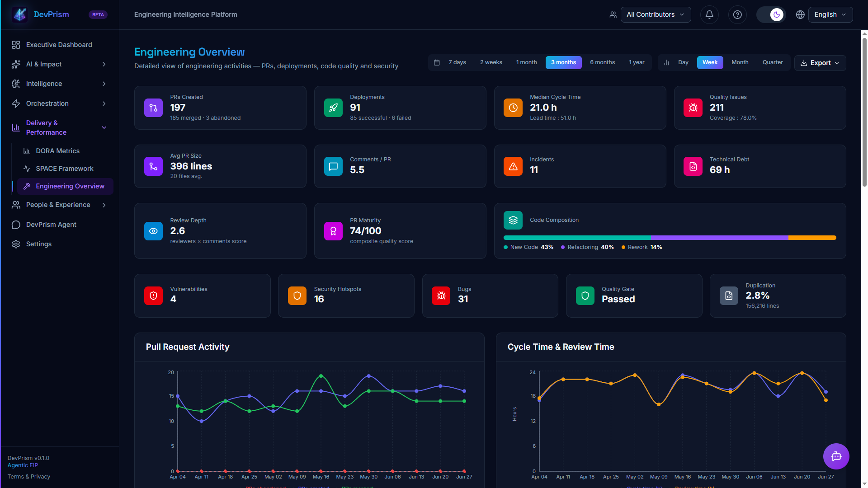Click the Avg PR Size branch icon

(153, 166)
